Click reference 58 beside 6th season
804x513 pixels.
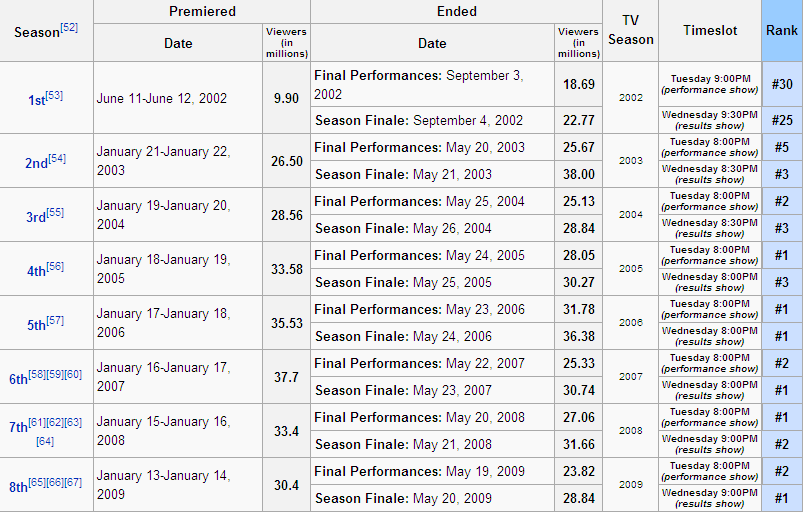point(38,374)
